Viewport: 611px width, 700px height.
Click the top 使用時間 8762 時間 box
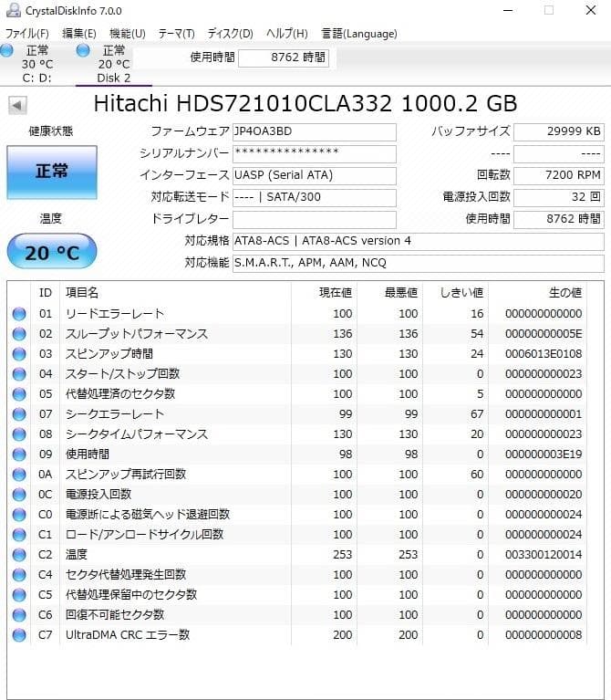click(x=284, y=58)
